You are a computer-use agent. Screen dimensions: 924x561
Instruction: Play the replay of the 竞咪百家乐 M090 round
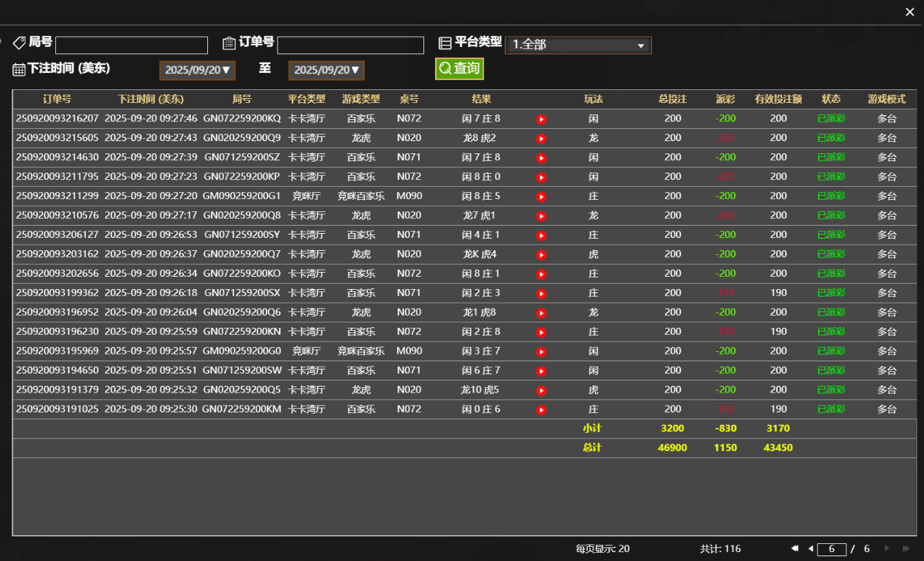[x=541, y=196]
